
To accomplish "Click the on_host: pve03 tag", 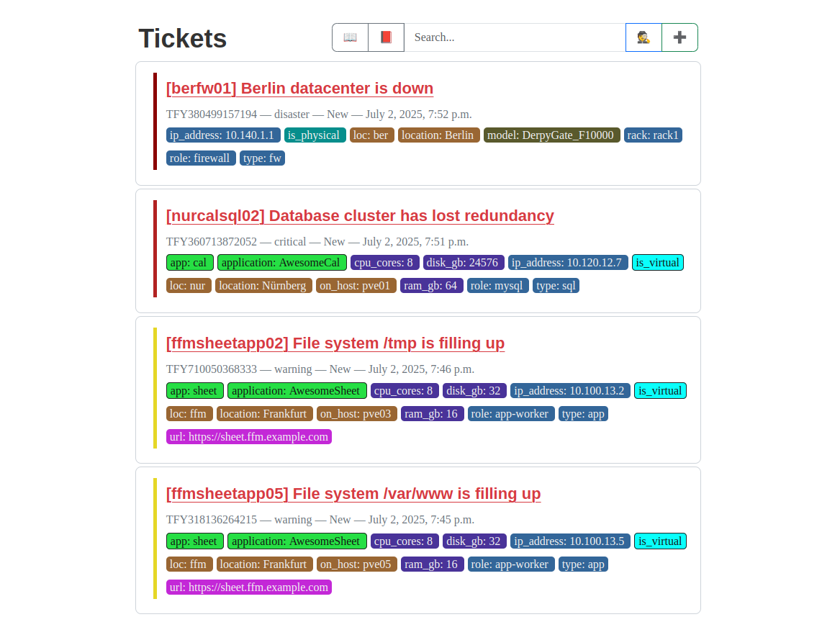I will tap(356, 414).
